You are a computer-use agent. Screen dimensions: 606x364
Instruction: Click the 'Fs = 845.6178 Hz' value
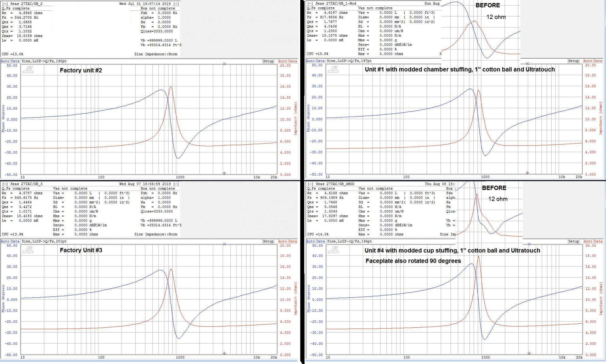[x=20, y=198]
